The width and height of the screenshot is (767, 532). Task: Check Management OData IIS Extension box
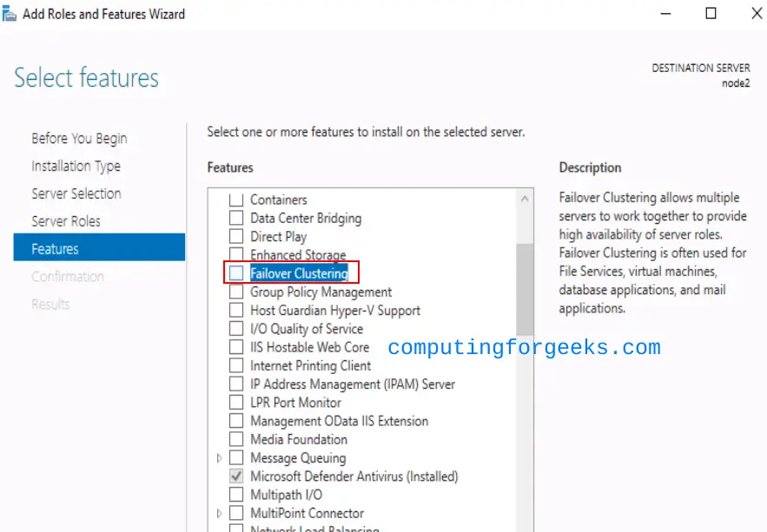(236, 421)
